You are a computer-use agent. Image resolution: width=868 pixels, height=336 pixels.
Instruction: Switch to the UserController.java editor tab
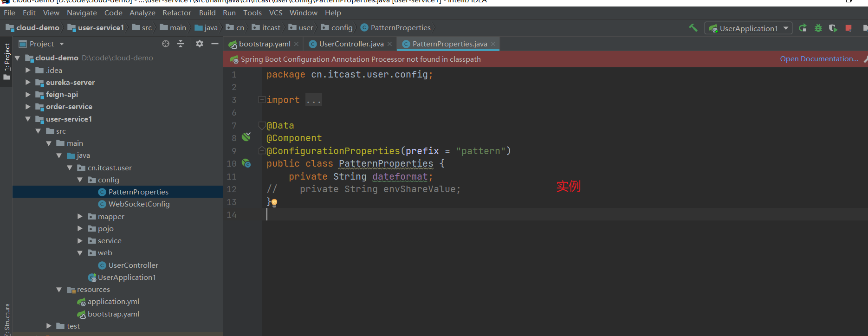(x=351, y=44)
